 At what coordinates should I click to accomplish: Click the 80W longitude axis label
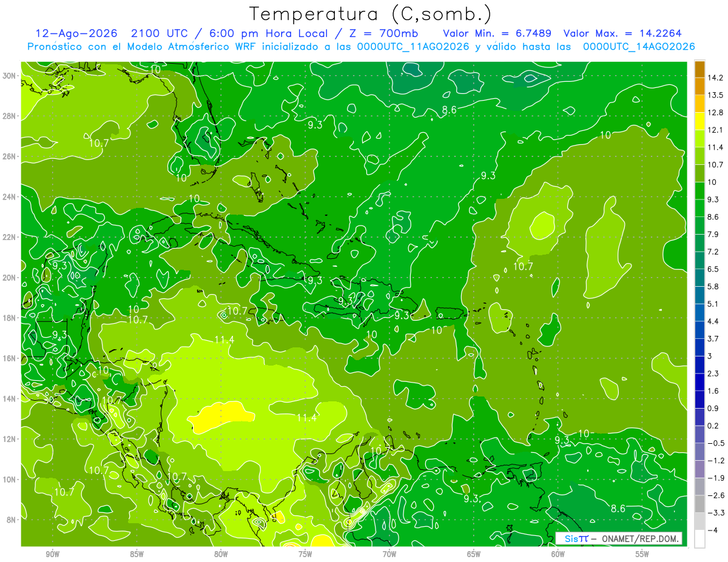click(221, 554)
